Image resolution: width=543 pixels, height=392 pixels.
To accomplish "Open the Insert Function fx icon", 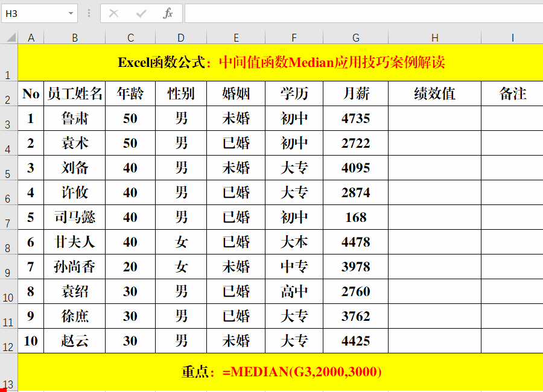I will pyautogui.click(x=168, y=13).
